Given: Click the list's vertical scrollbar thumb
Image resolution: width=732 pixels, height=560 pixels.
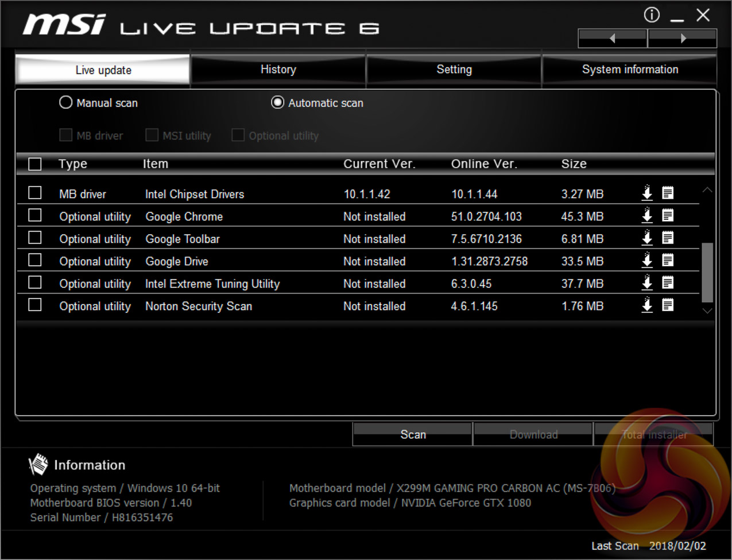Looking at the screenshot, I should (707, 272).
